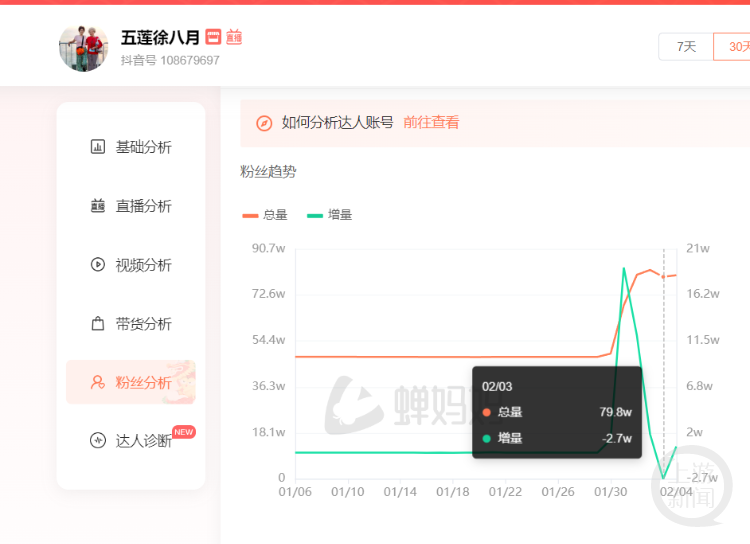The width and height of the screenshot is (750, 544).
Task: Select the 30天 time range
Action: click(735, 47)
